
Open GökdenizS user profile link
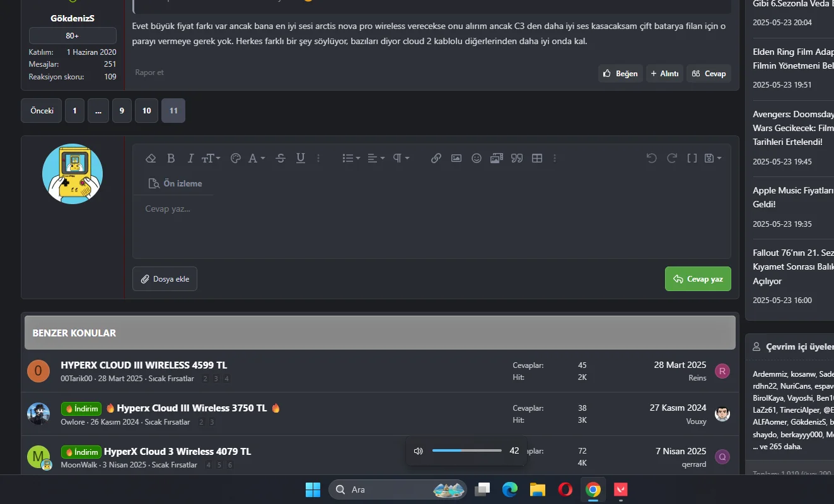(x=72, y=18)
